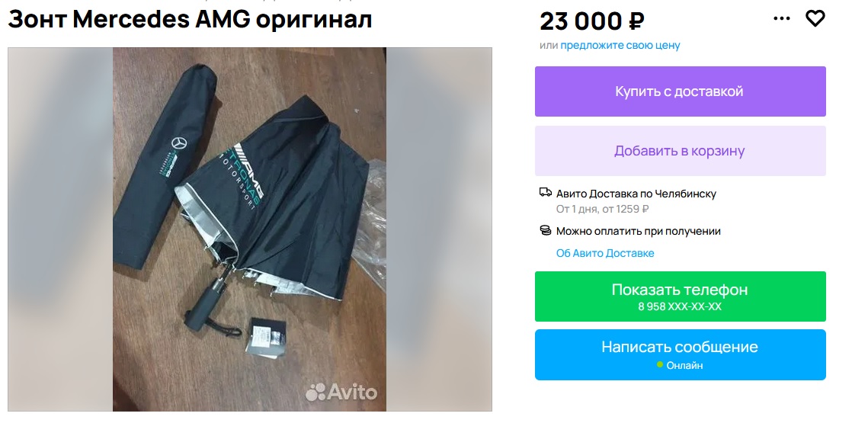Click the delivery truck icon

coord(546,193)
